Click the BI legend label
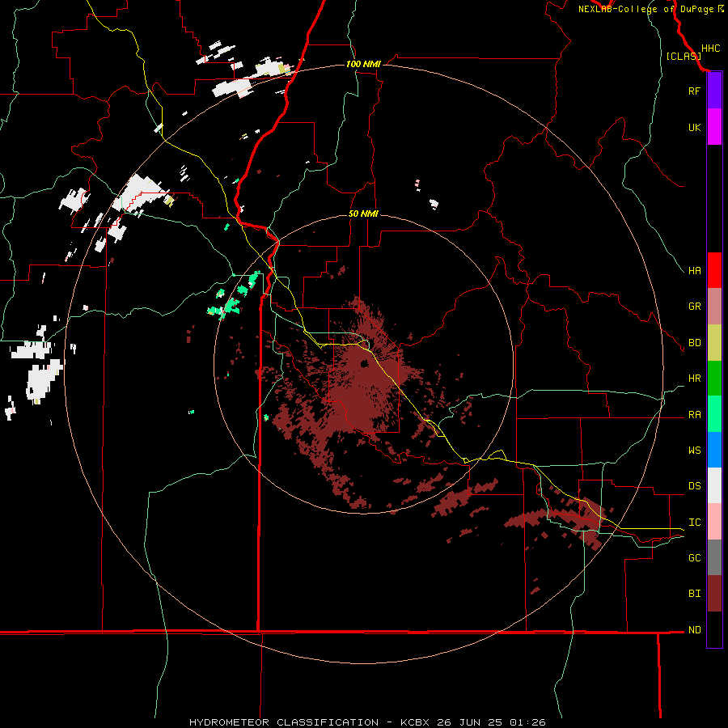This screenshot has height=728, width=728. tap(694, 594)
